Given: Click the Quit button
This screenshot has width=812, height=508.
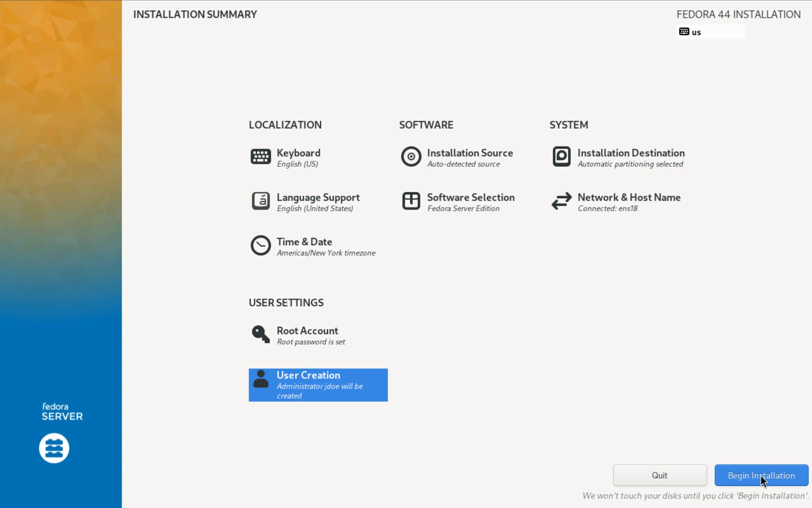Looking at the screenshot, I should [x=660, y=475].
